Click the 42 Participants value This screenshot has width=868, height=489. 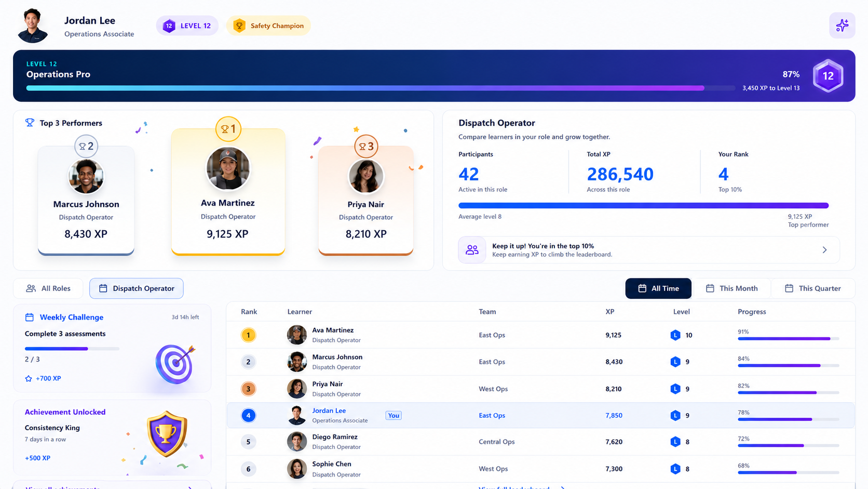469,174
